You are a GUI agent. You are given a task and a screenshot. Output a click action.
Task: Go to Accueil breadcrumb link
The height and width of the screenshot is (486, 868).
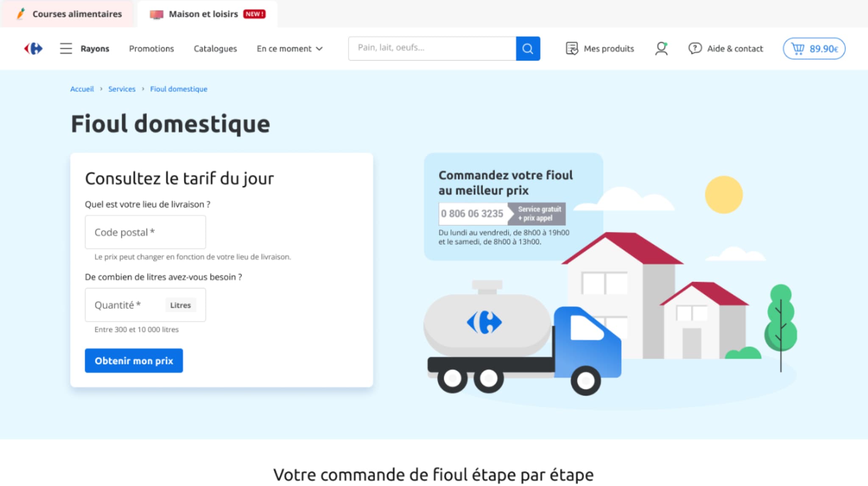(x=82, y=89)
